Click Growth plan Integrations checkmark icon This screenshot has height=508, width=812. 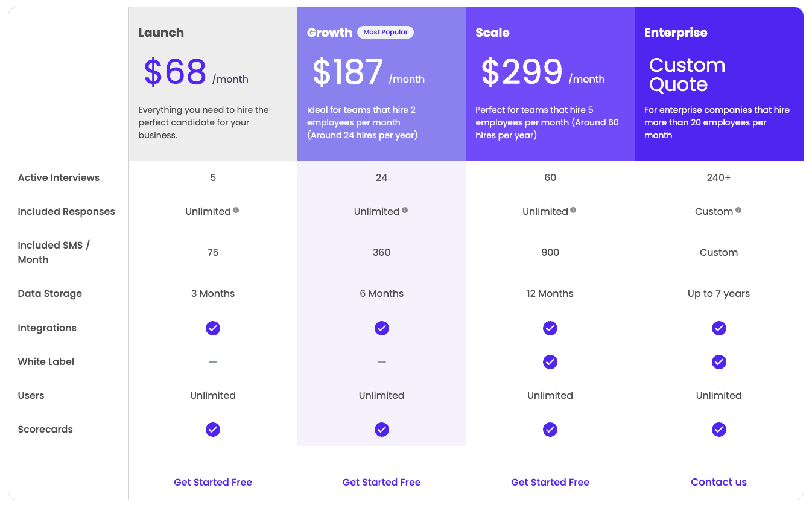coord(382,328)
